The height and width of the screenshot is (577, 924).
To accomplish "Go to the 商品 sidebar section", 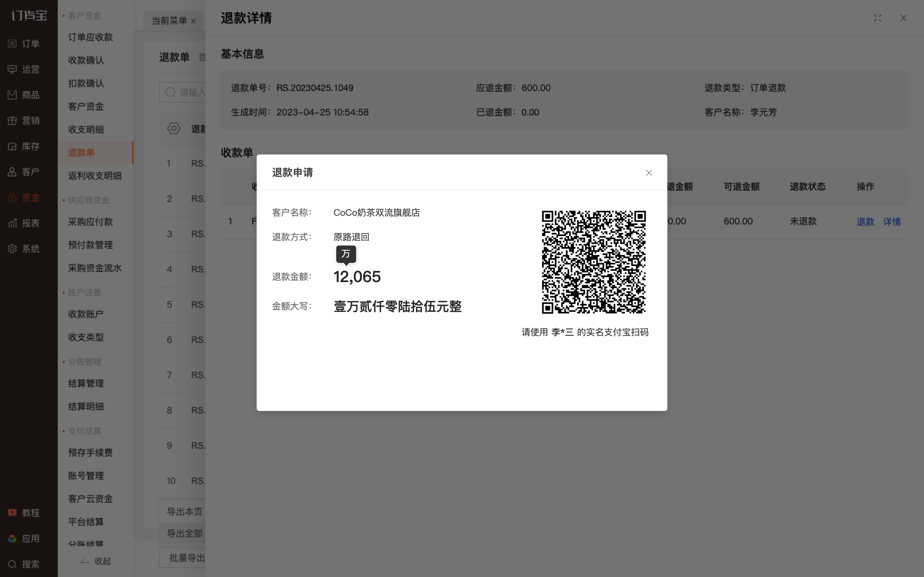I will (x=24, y=95).
